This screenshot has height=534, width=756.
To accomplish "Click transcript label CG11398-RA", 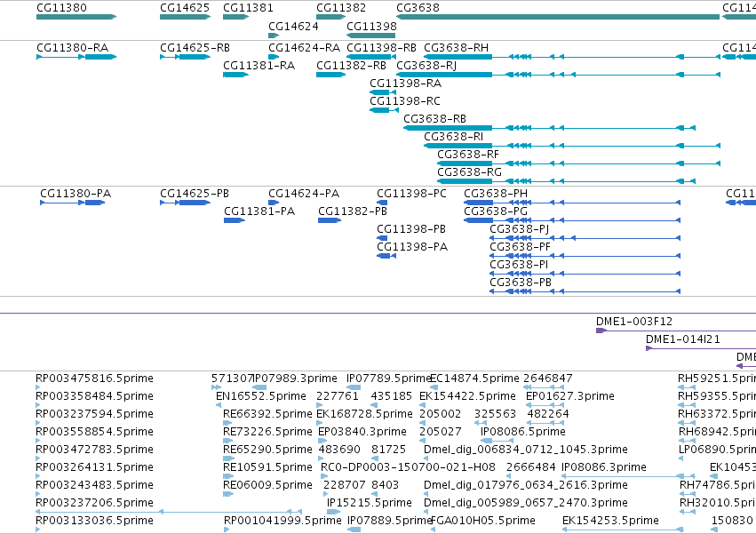I will point(405,84).
